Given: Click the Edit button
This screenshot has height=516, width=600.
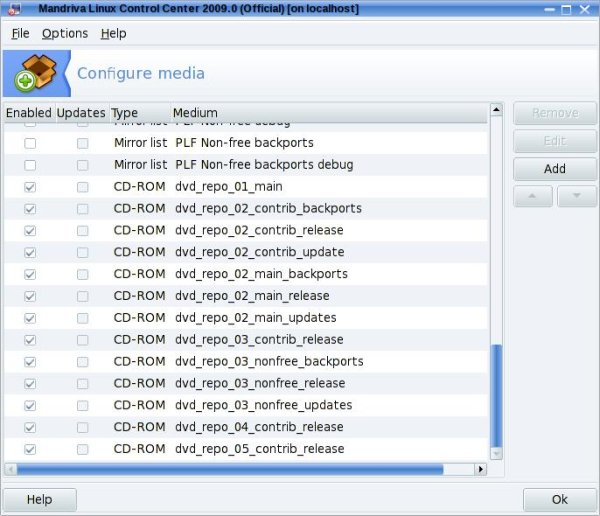Looking at the screenshot, I should (x=555, y=141).
